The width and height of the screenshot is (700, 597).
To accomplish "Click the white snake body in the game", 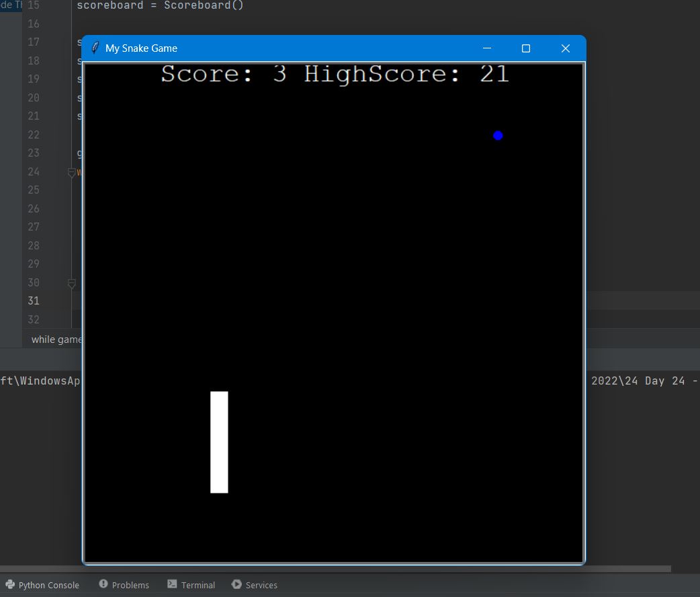I will tap(219, 442).
